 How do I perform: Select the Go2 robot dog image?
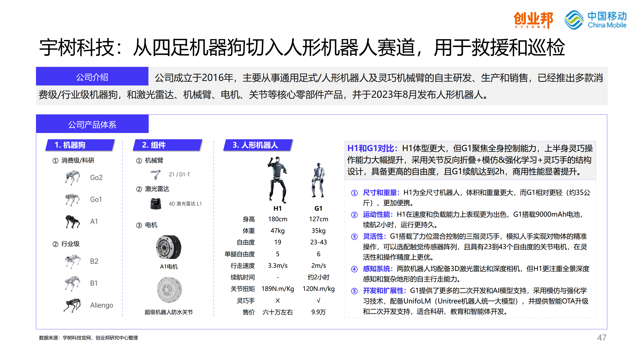click(x=72, y=177)
